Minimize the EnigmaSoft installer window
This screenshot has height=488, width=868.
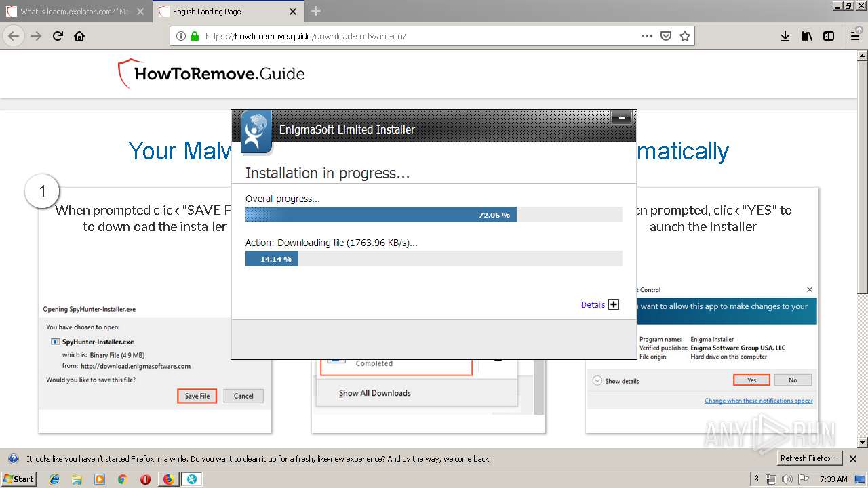[x=621, y=119]
